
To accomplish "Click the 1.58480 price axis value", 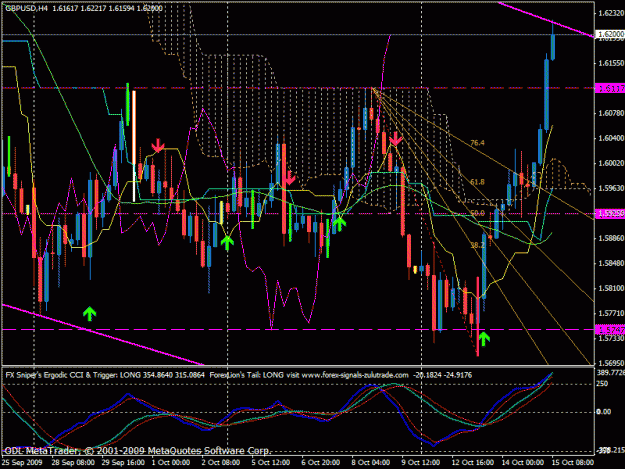I will (611, 263).
